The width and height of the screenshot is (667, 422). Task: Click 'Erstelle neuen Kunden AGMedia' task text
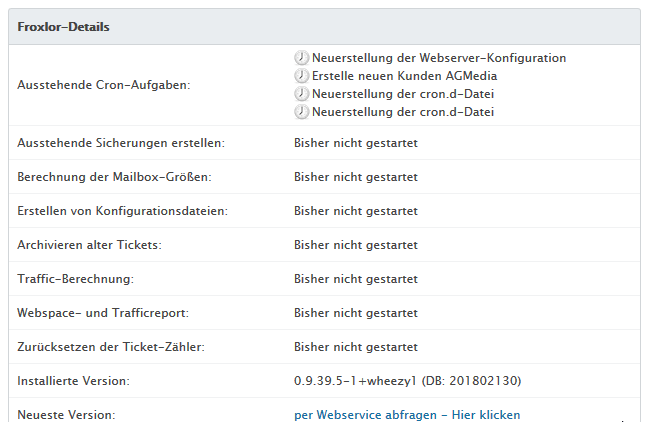(x=405, y=76)
